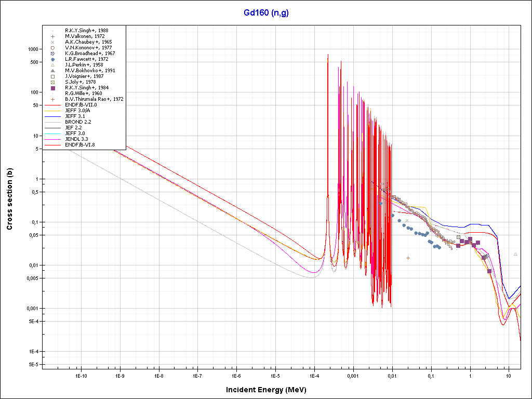This screenshot has height=399, width=532.
Task: Click the blue JEFF 3.1 line swatch
Action: (x=53, y=116)
